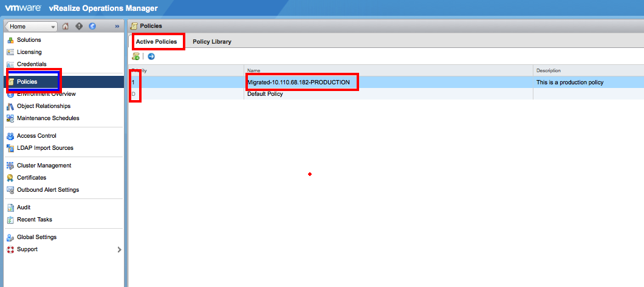Click the Global Settings icon

click(x=11, y=237)
